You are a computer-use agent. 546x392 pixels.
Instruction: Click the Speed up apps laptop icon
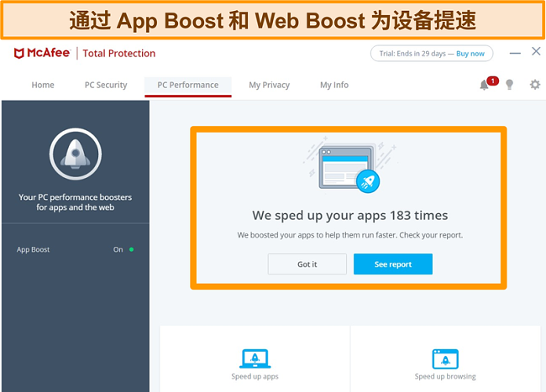point(255,358)
